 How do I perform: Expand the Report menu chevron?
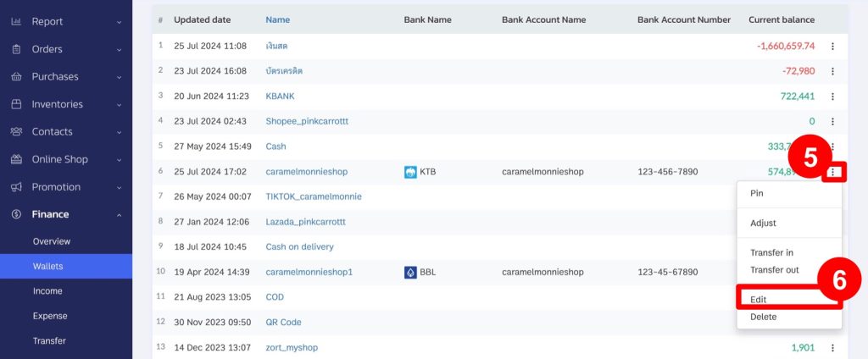(x=119, y=22)
